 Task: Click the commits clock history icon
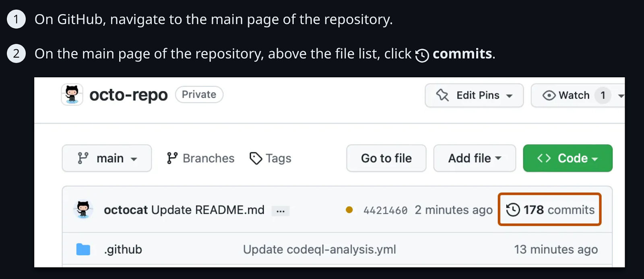click(x=513, y=210)
